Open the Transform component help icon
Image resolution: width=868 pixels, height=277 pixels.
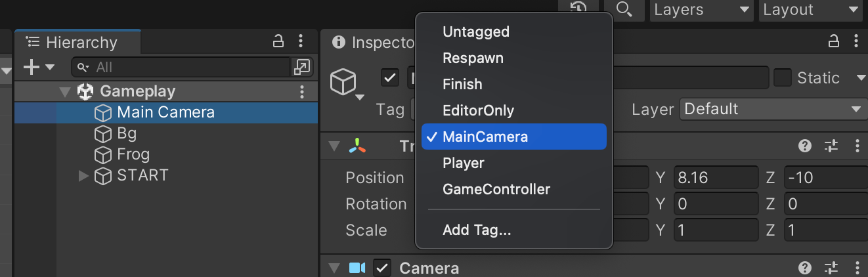click(804, 146)
